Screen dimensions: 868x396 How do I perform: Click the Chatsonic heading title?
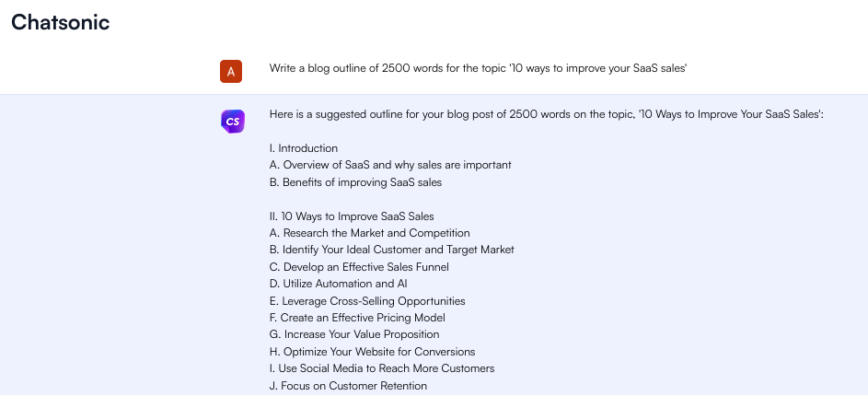pyautogui.click(x=61, y=23)
